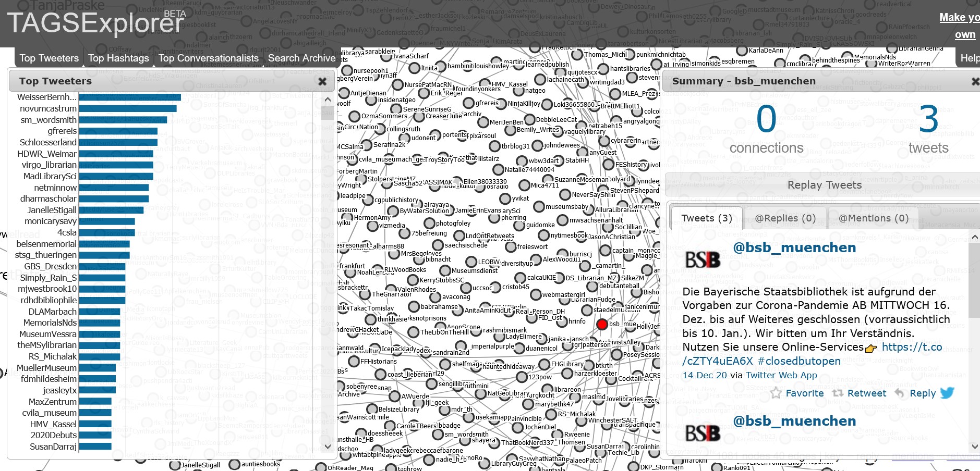
Task: Select the DebbieLeeCat node circle
Action: [529, 120]
